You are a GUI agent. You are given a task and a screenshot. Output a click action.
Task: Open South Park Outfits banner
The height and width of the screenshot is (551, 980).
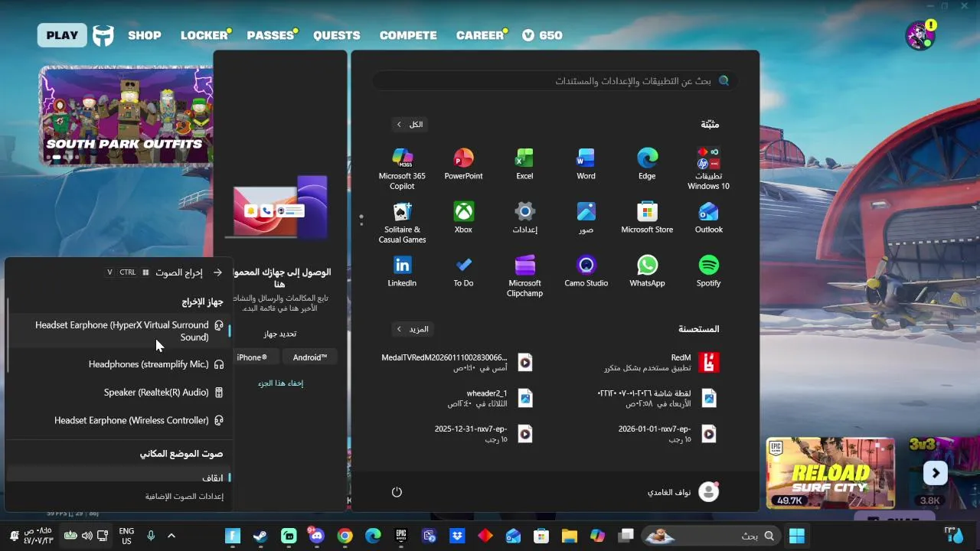[126, 115]
